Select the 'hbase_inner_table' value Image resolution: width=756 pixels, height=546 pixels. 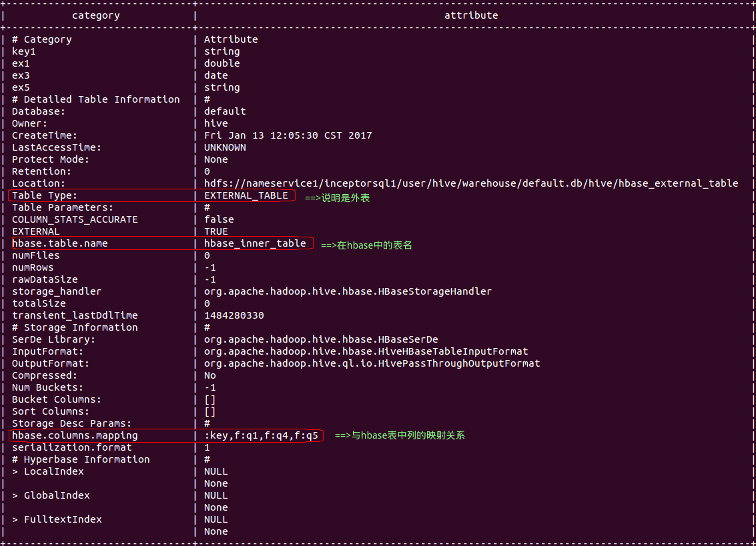click(x=255, y=243)
